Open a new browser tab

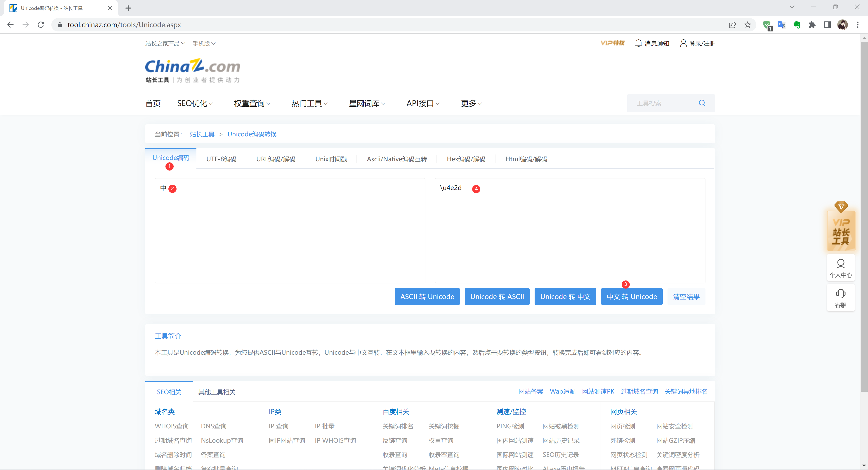tap(128, 8)
